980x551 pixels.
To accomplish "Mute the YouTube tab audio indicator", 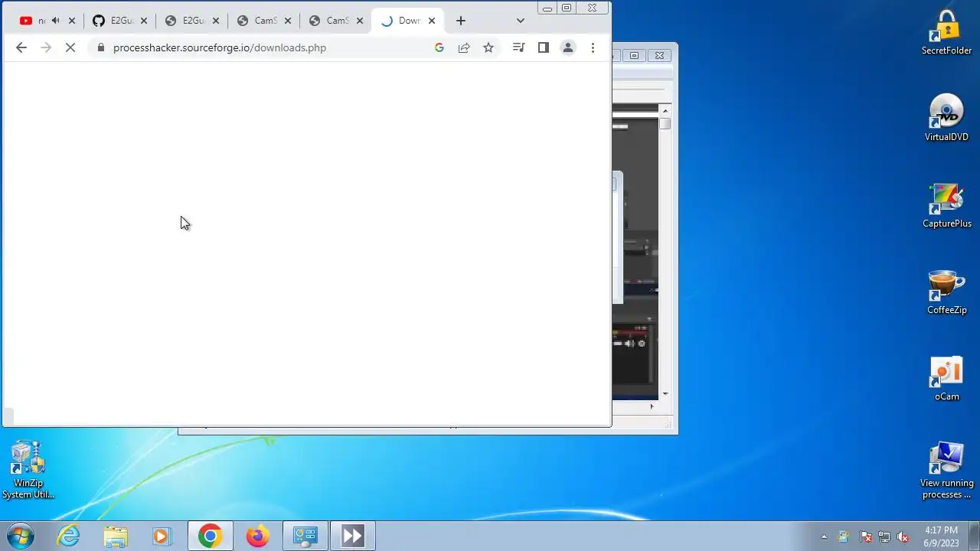I will [55, 21].
